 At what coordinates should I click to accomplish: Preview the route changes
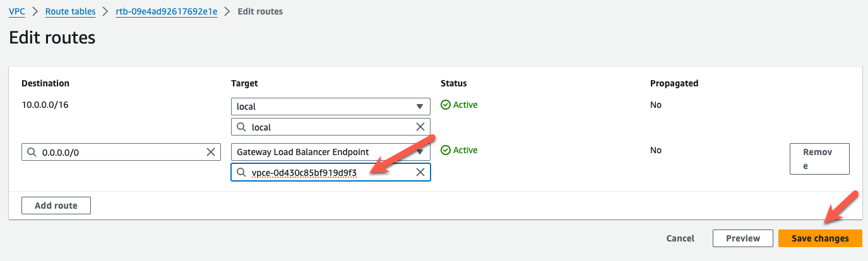click(x=743, y=238)
